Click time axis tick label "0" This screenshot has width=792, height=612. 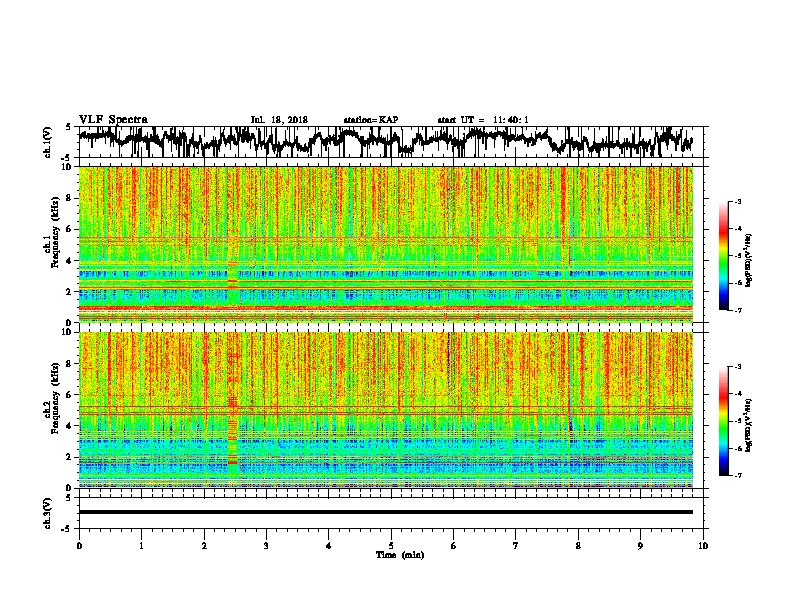point(79,546)
